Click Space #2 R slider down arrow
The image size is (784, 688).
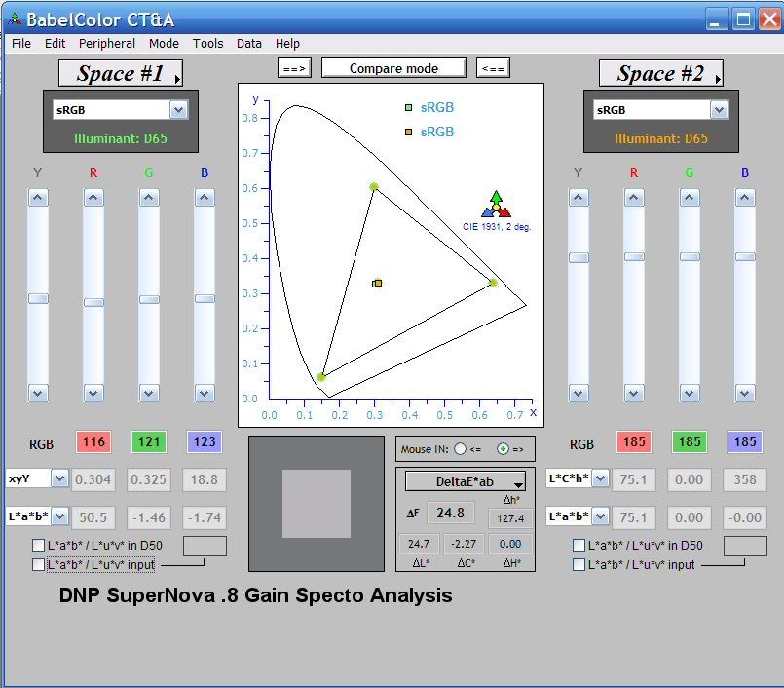[634, 394]
